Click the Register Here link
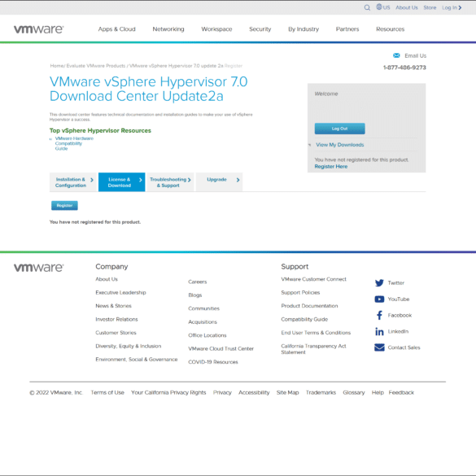Screen dimensions: 476x476 (x=331, y=166)
